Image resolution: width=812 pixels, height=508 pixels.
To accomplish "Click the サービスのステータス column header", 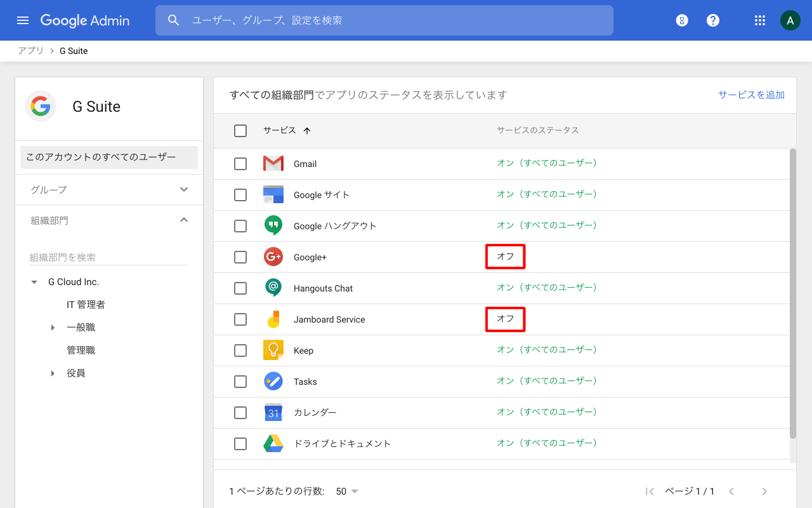I will pyautogui.click(x=538, y=130).
